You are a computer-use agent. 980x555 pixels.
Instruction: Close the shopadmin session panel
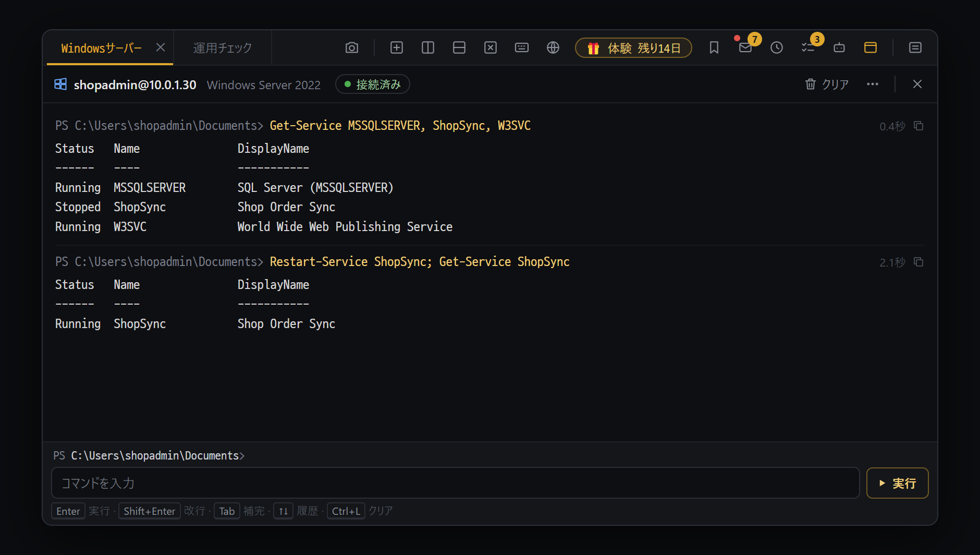[917, 85]
